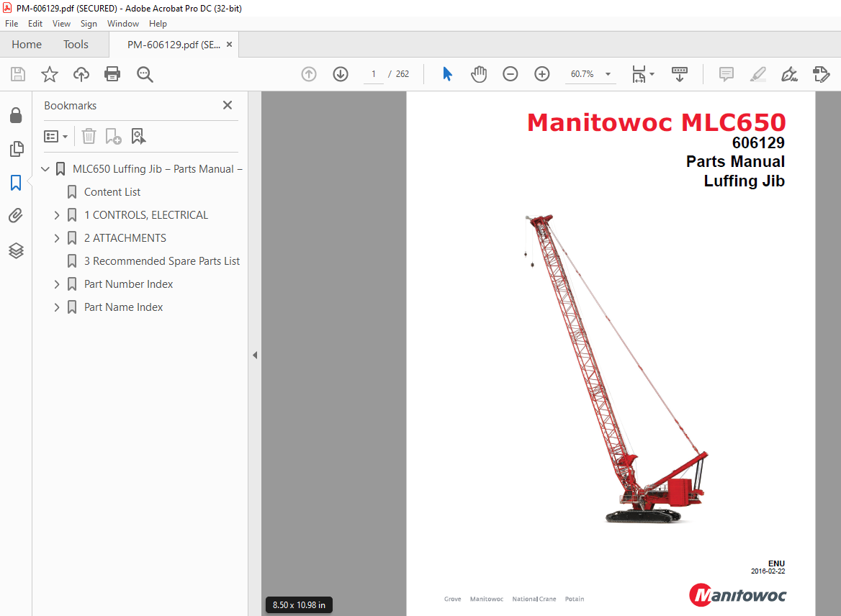Add file to starred favorites
This screenshot has height=616, width=841.
pyautogui.click(x=50, y=74)
